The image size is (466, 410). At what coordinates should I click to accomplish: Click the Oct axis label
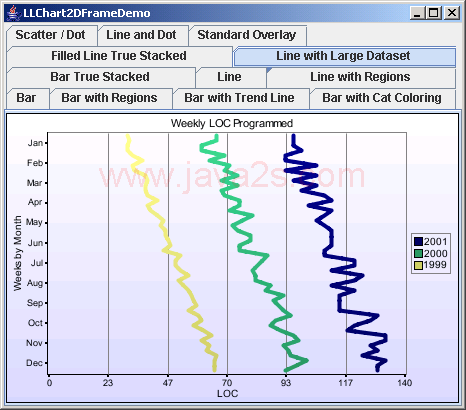tap(35, 323)
